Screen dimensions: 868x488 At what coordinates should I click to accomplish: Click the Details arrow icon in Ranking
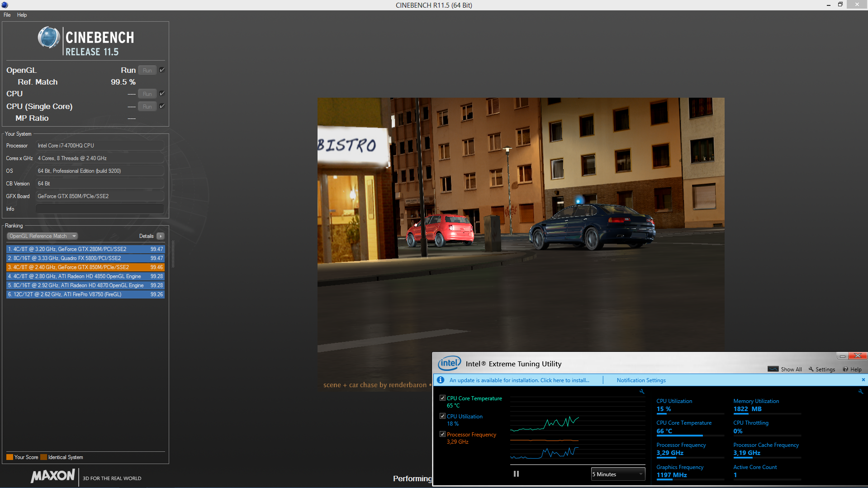click(x=161, y=236)
